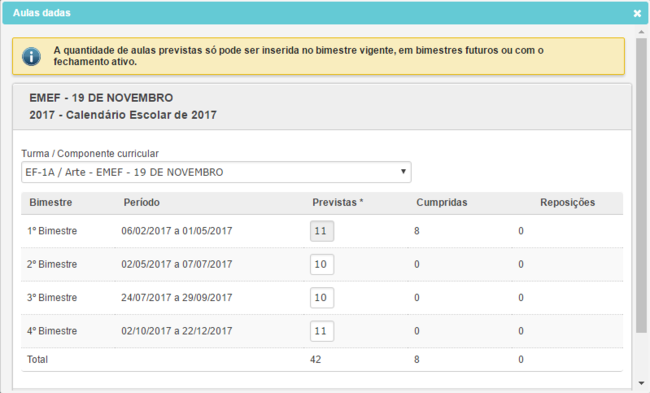Click the Cumpridas column header
This screenshot has height=393, width=650.
pos(441,202)
